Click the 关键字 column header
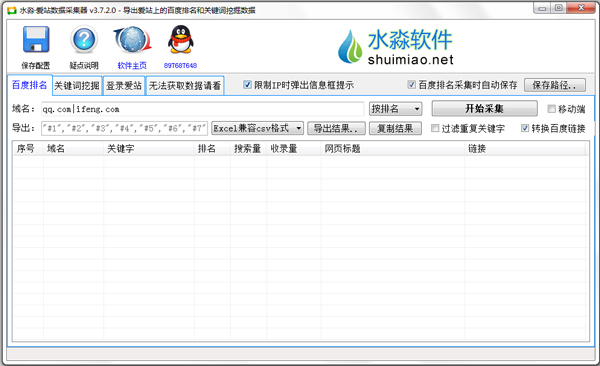 tap(149, 149)
